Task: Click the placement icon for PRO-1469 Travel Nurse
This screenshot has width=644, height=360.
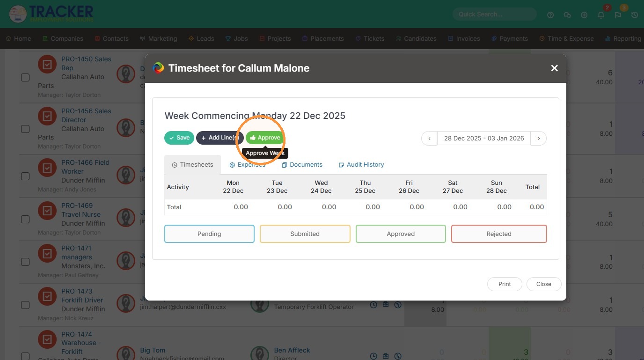Action: tap(47, 211)
